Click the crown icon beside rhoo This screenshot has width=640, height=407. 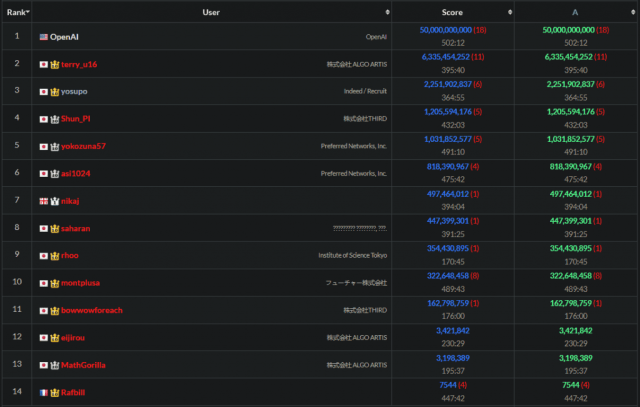click(x=55, y=256)
